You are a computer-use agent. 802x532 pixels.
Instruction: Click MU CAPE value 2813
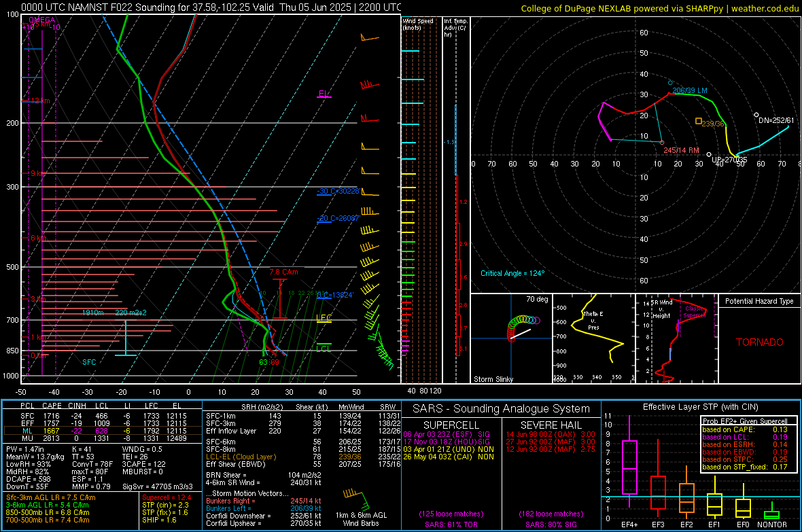(x=52, y=438)
